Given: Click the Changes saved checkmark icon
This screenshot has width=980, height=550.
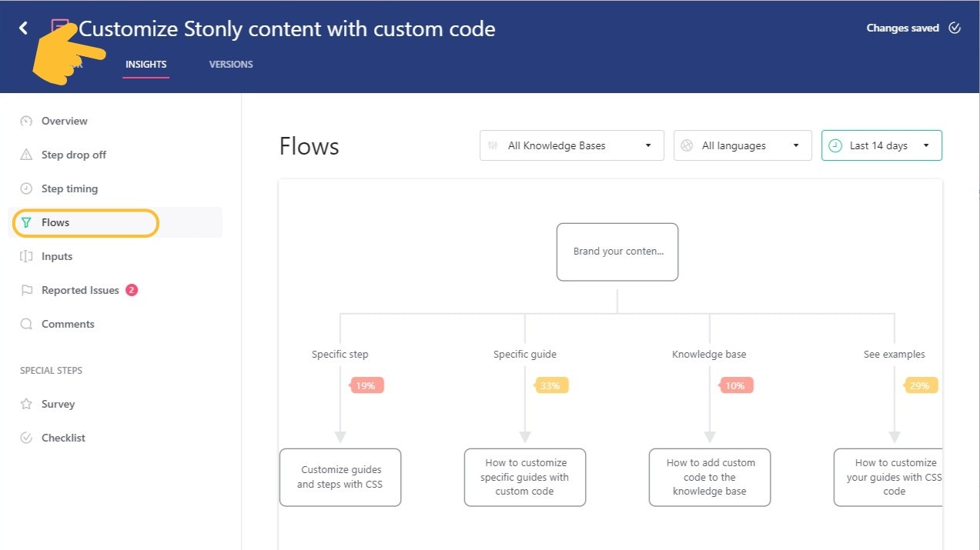Looking at the screenshot, I should pyautogui.click(x=955, y=28).
